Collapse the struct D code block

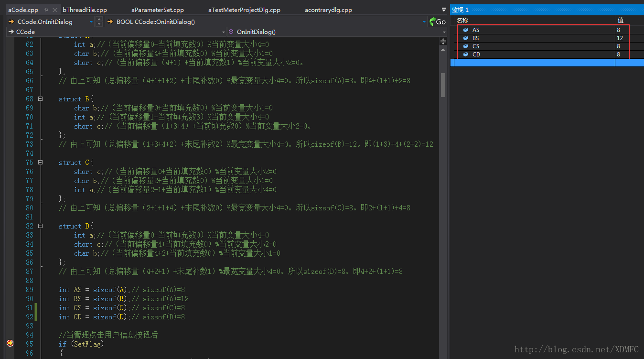pyautogui.click(x=40, y=226)
